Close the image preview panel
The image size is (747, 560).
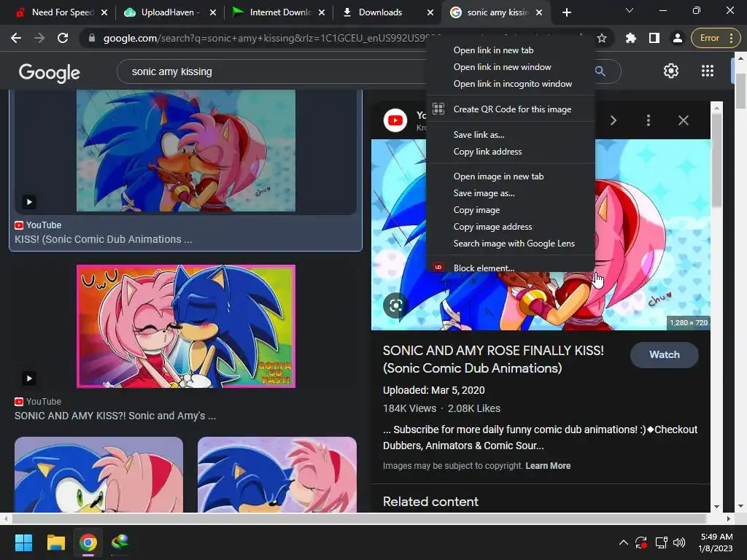683,120
